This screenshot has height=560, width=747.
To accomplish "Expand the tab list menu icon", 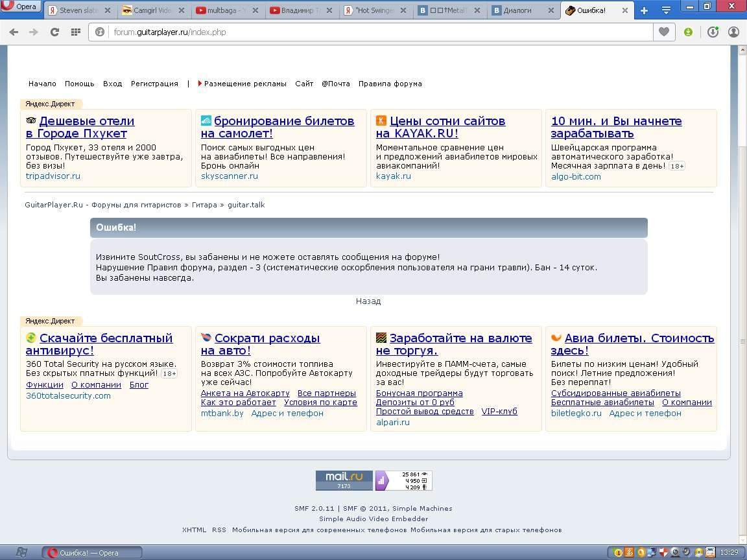I will (665, 10).
